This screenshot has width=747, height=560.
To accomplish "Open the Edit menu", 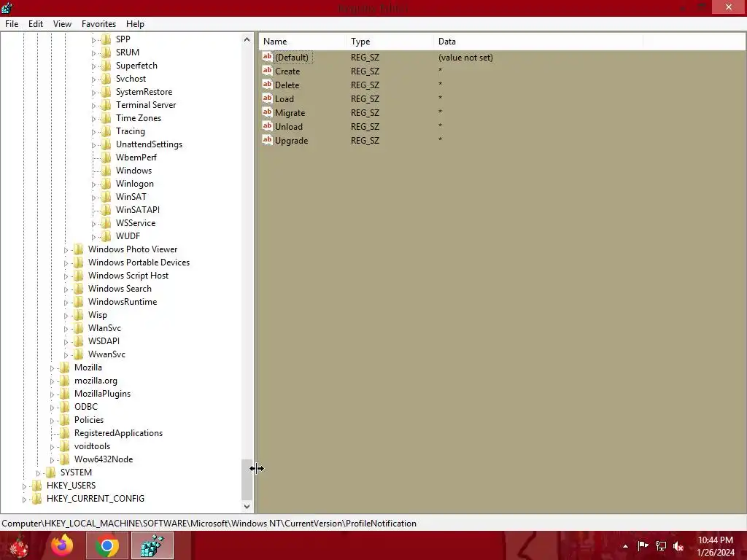I will (x=35, y=24).
